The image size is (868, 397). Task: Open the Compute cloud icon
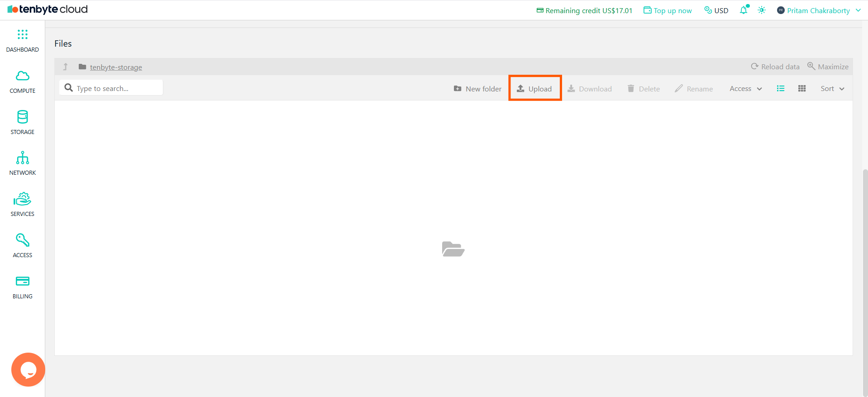tap(22, 76)
